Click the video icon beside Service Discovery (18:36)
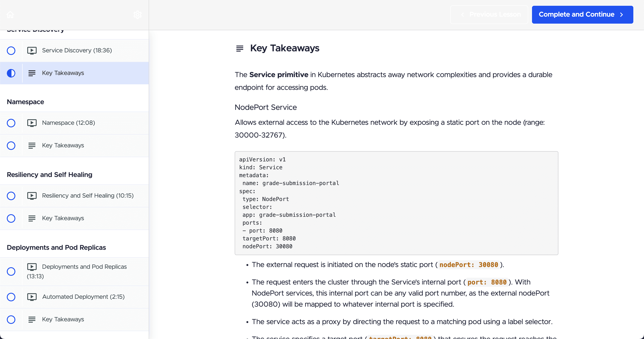Viewport: 644px width, 339px height. click(x=32, y=50)
